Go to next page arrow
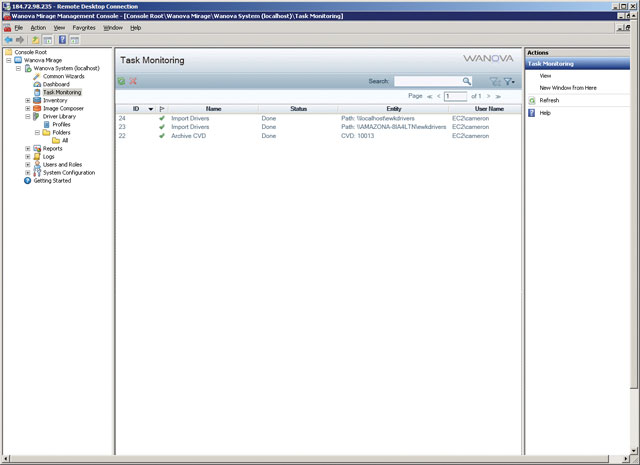Viewport: 640px width, 465px height. coord(488,96)
